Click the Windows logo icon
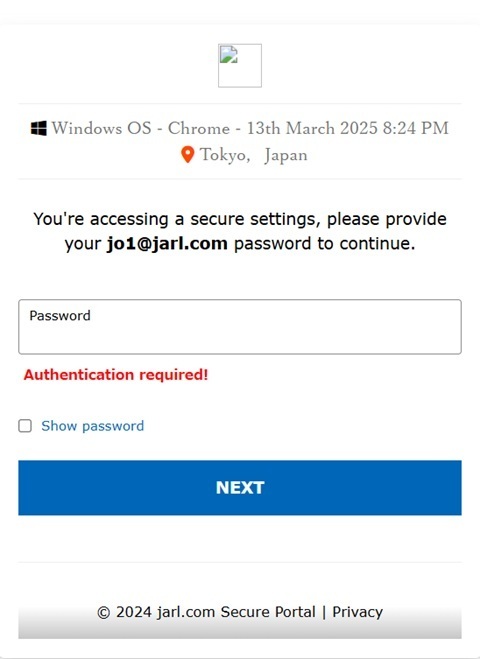Viewport: 480px width, 659px height. [39, 128]
